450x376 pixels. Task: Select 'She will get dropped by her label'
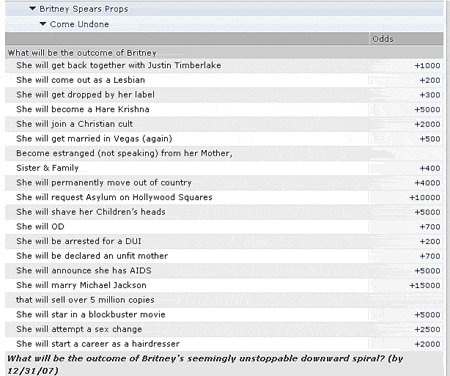85,95
